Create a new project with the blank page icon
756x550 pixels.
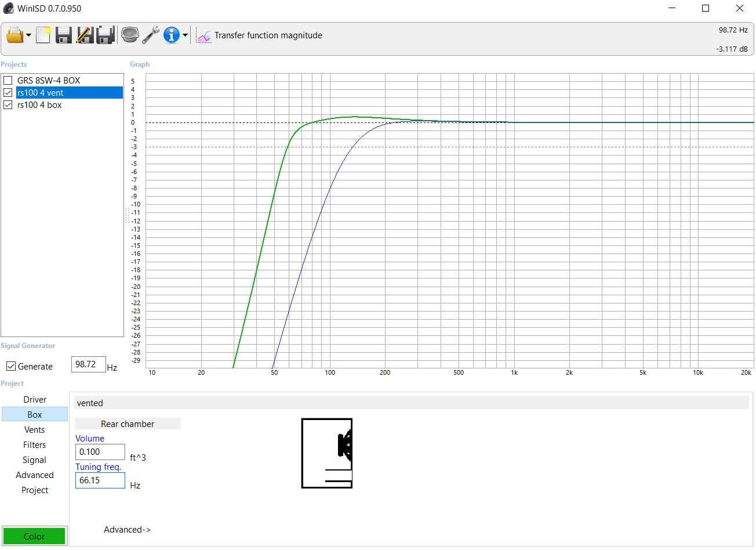pyautogui.click(x=43, y=35)
